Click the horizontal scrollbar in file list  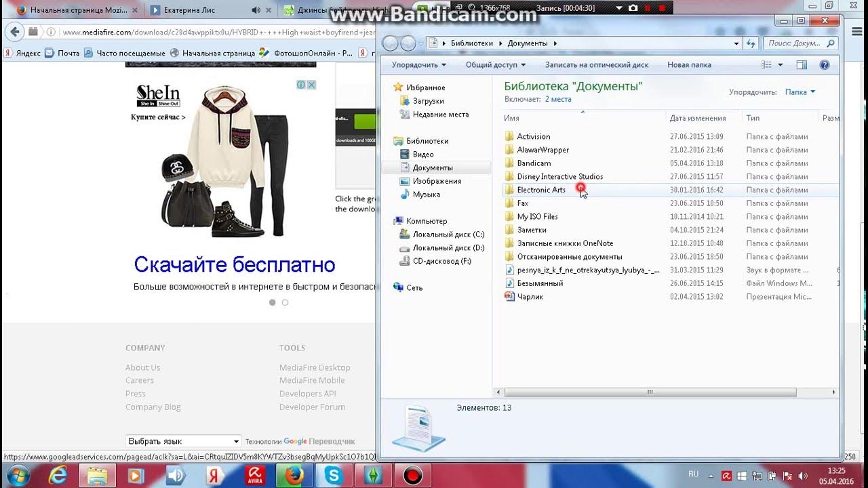tap(649, 392)
